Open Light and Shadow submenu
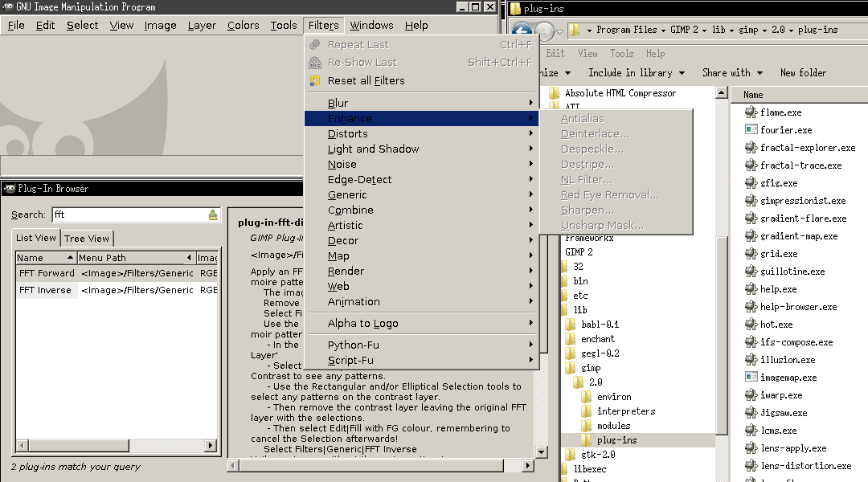The width and height of the screenshot is (868, 482). click(x=421, y=149)
